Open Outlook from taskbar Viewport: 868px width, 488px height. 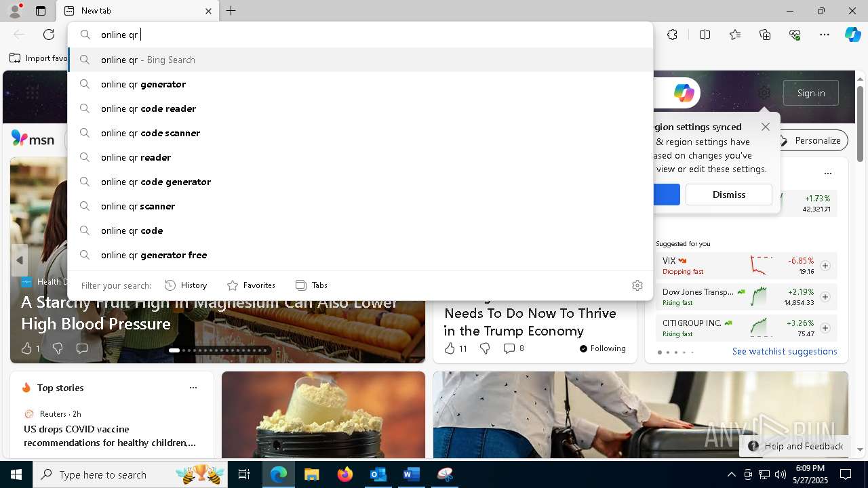(378, 474)
